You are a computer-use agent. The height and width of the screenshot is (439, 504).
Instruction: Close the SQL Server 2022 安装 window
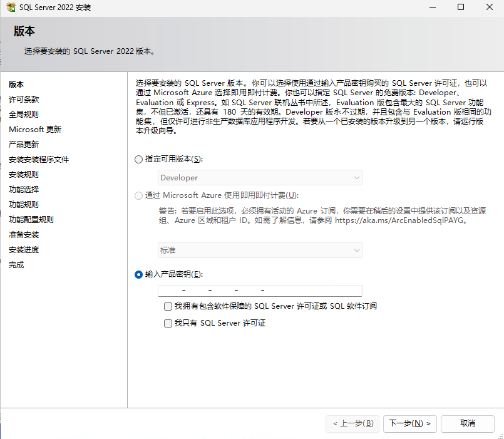point(489,7)
